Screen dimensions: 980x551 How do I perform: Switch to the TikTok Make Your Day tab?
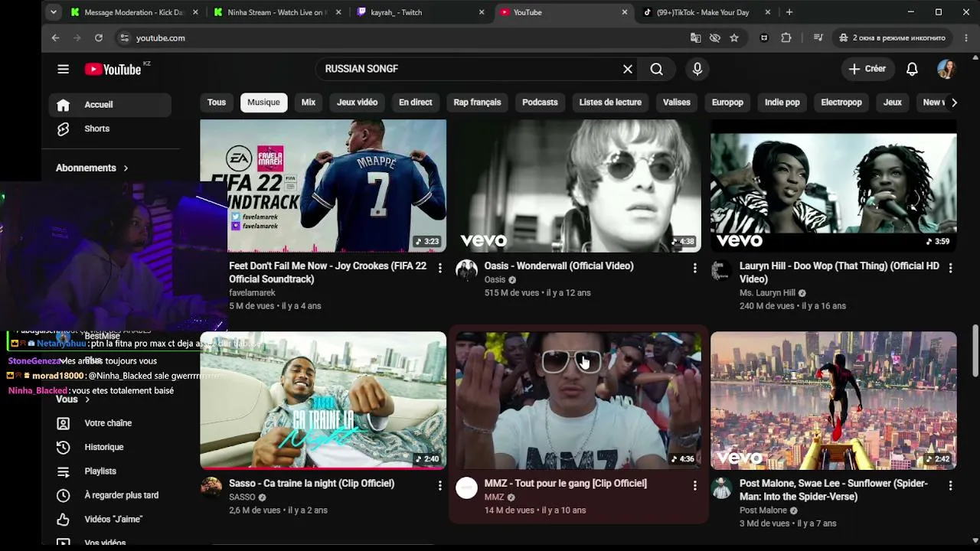click(x=708, y=12)
